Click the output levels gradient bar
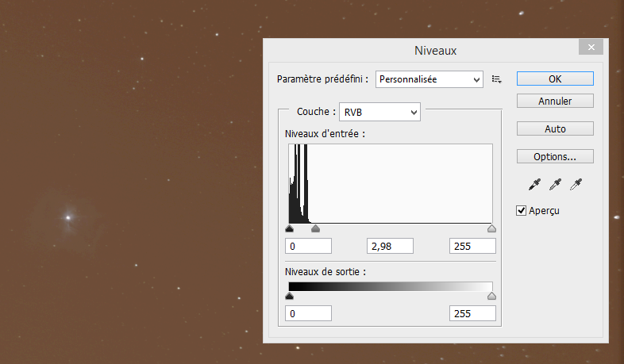 tap(391, 286)
